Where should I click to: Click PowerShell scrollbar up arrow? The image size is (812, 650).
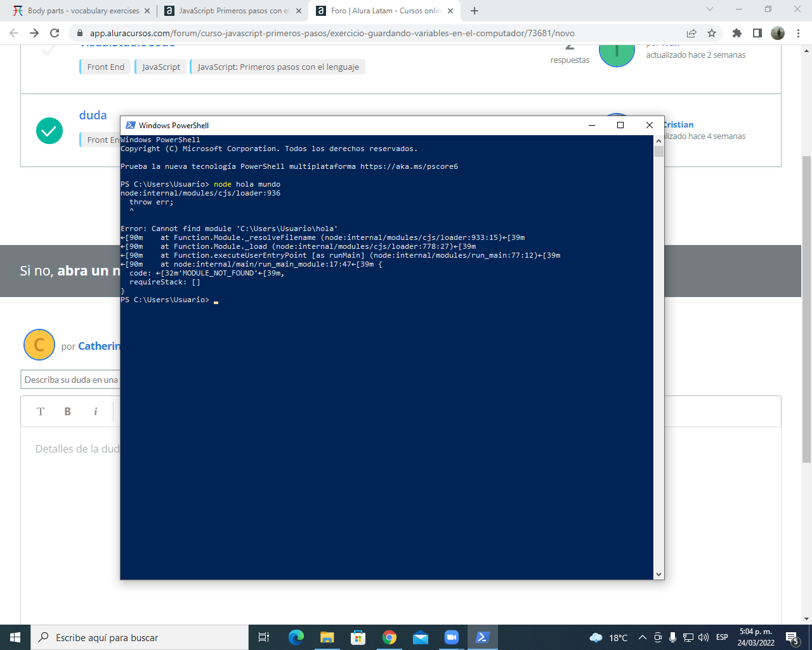coord(658,140)
